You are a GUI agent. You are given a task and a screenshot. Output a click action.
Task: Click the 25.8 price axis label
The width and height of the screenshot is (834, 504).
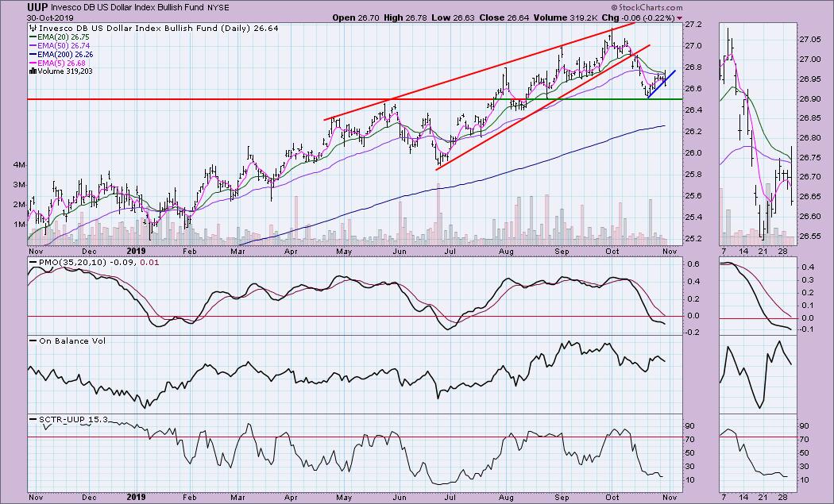click(x=693, y=175)
